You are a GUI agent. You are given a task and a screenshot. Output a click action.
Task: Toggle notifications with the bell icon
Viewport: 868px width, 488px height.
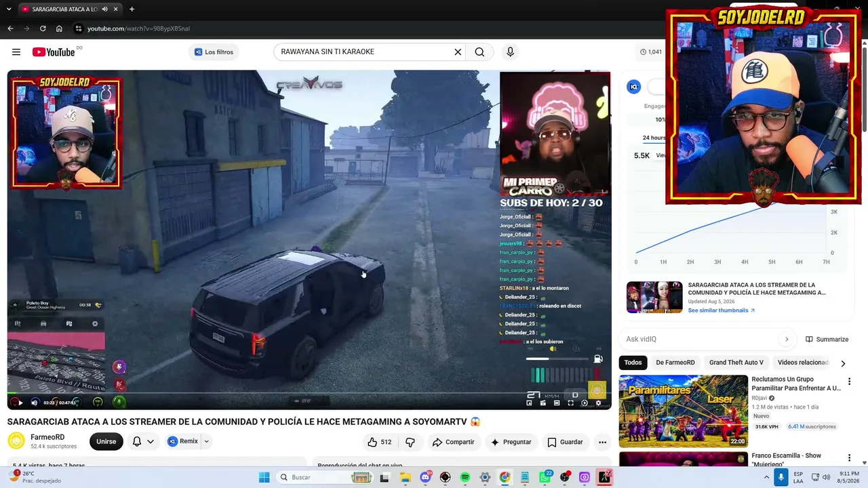(137, 441)
